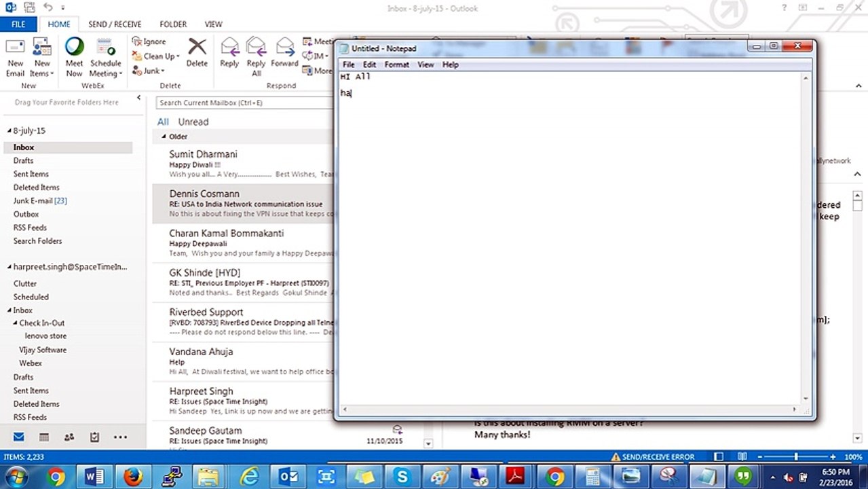Screen dimensions: 868x489
Task: Open the Schedule Meeting dropdown
Action: point(106,57)
